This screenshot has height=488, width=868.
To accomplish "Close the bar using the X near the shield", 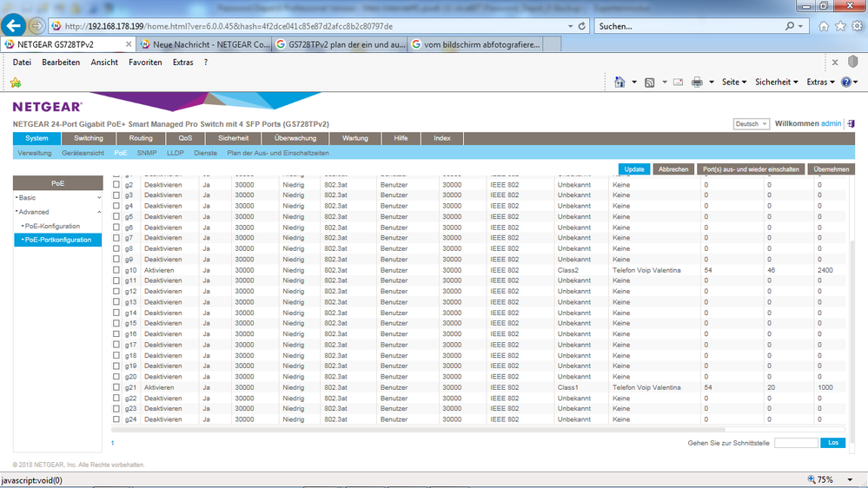I will (835, 62).
